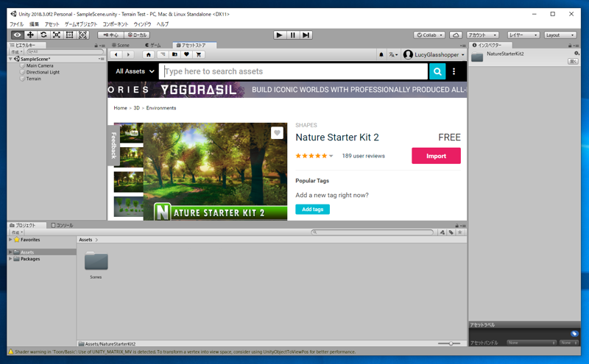
Task: Go to Asset Store home
Action: [x=149, y=54]
